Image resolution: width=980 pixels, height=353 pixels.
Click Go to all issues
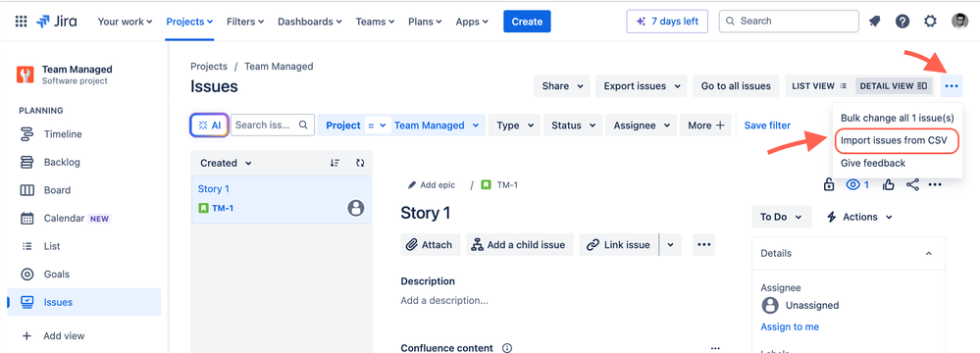(x=736, y=86)
